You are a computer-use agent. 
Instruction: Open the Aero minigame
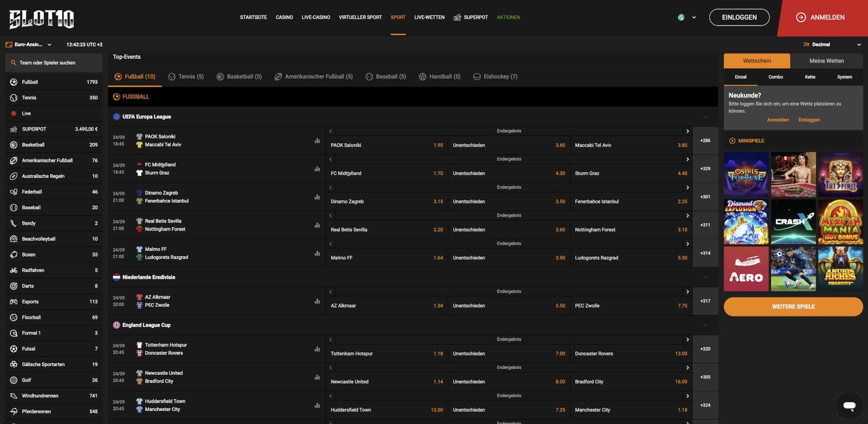746,269
